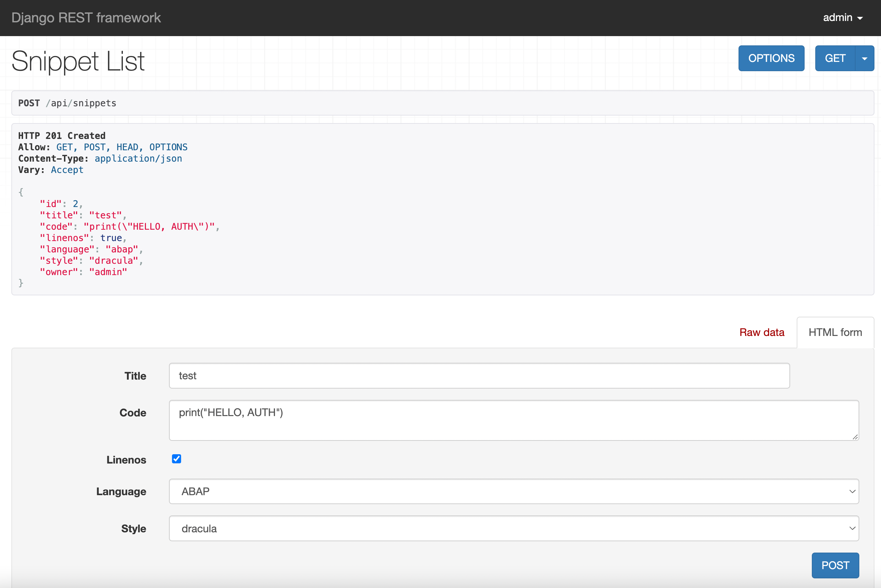Uncheck the Linenos checkbox
881x588 pixels.
[x=176, y=459]
